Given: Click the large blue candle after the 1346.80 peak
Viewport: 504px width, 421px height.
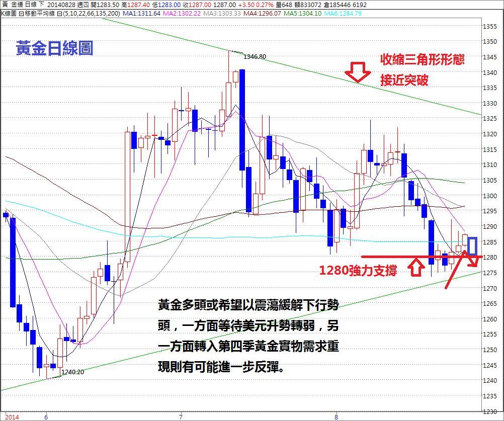Looking at the screenshot, I should coord(242,120).
